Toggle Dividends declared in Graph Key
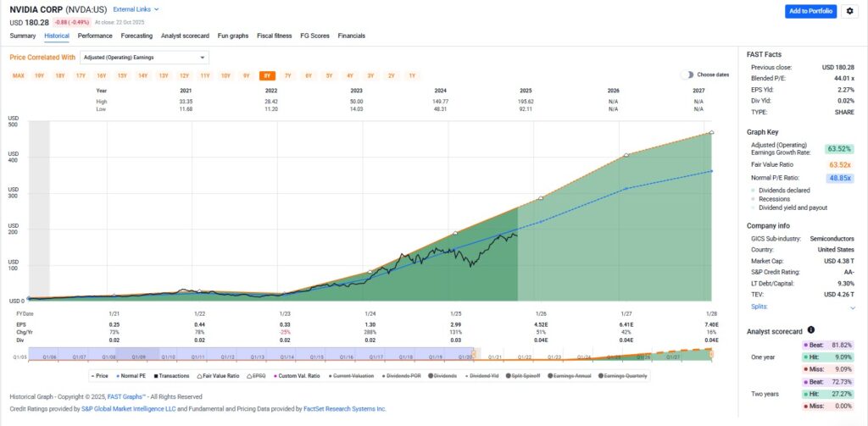This screenshot has height=426, width=868. [784, 191]
